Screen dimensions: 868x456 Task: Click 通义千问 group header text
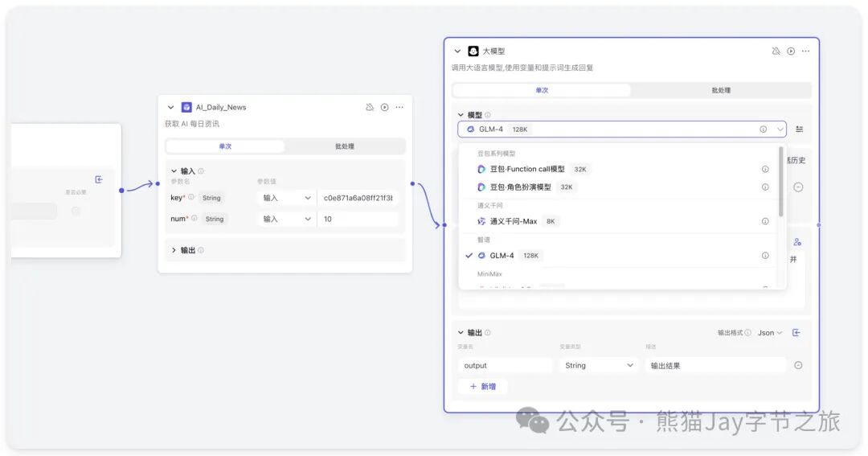pos(490,206)
